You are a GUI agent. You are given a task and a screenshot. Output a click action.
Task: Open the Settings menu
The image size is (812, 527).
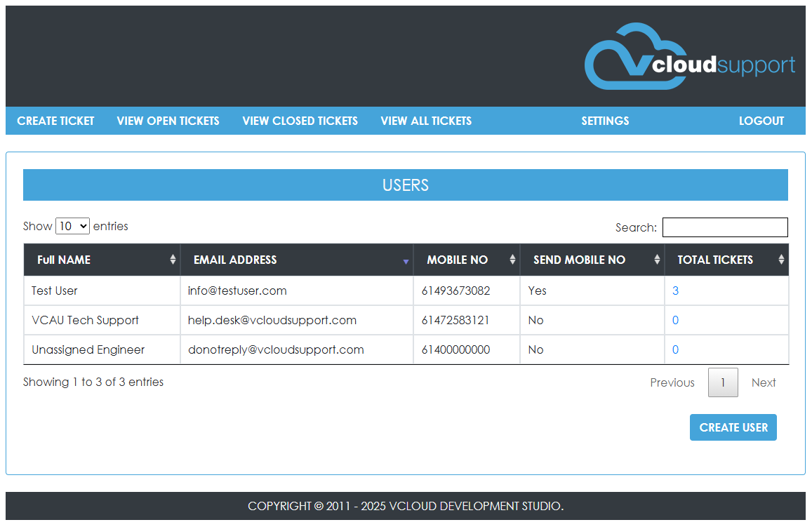(x=605, y=121)
